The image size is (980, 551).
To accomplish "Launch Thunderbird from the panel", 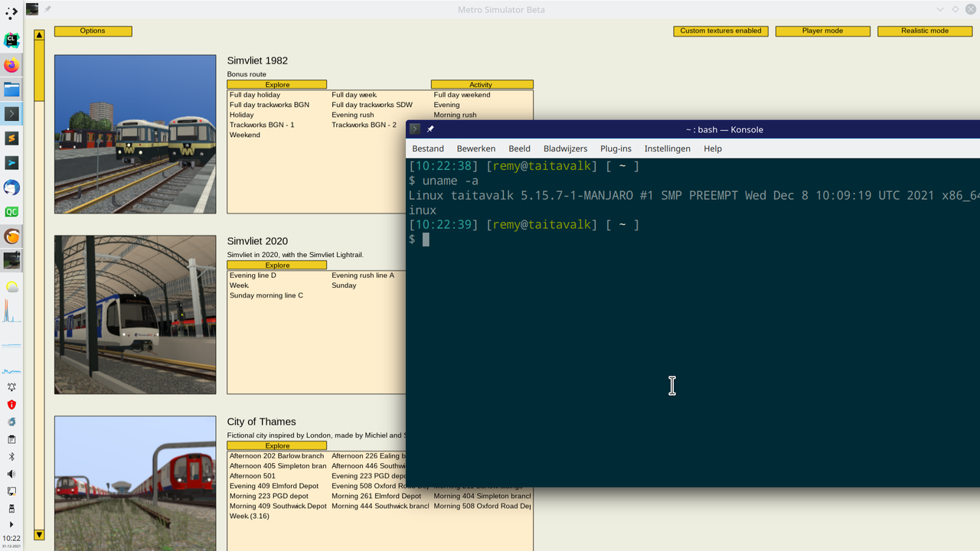I will (11, 187).
